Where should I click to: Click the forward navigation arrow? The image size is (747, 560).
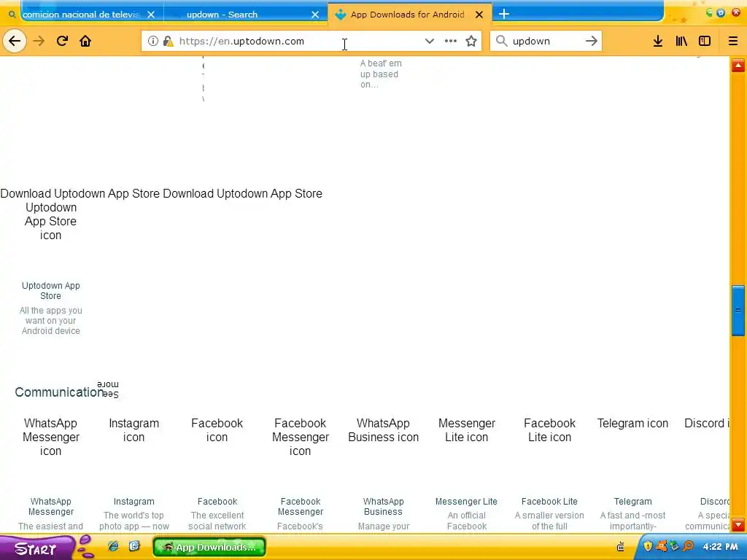point(39,41)
